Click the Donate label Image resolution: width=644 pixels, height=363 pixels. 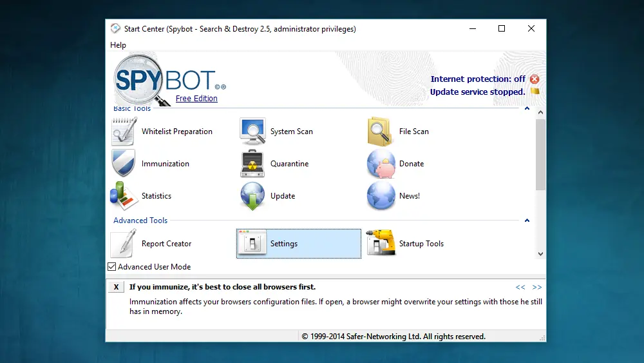pyautogui.click(x=412, y=164)
